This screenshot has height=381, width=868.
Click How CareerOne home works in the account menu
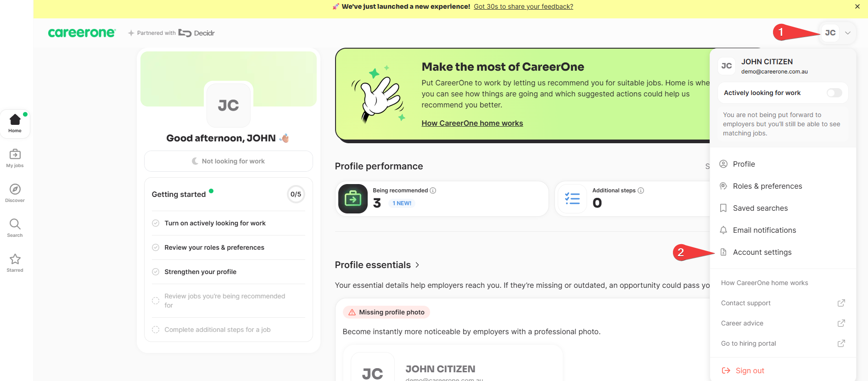click(x=764, y=283)
